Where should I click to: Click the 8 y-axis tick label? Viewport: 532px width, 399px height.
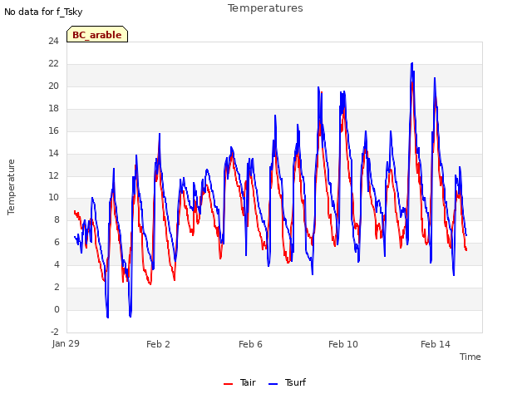click(57, 219)
